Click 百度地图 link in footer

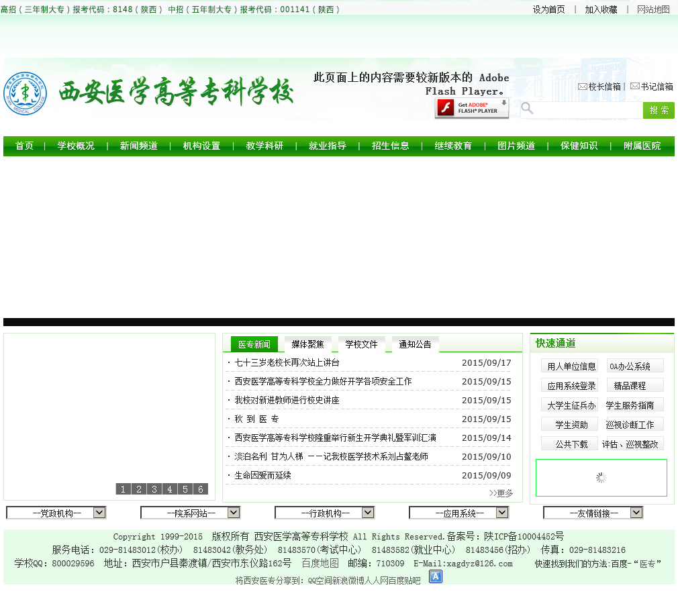tap(320, 563)
